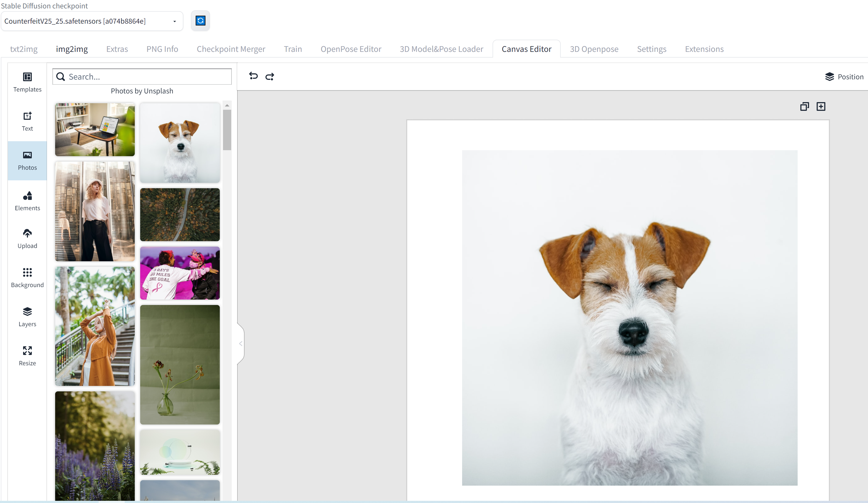Switch to the 3D Openpose tab

click(x=594, y=49)
